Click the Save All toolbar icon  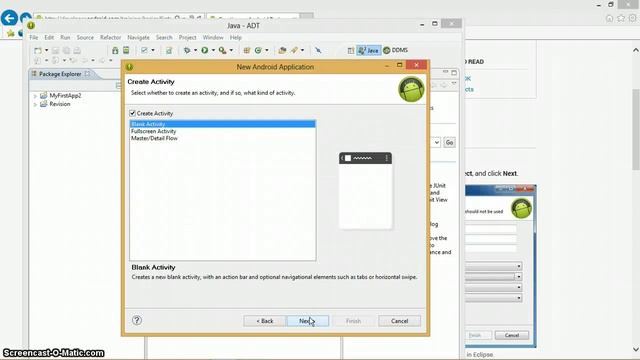[66, 50]
